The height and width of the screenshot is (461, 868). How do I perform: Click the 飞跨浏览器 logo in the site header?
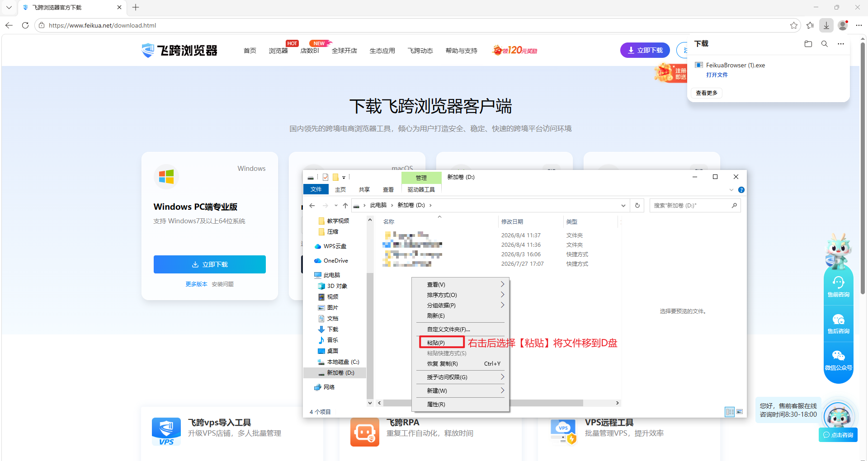click(179, 50)
